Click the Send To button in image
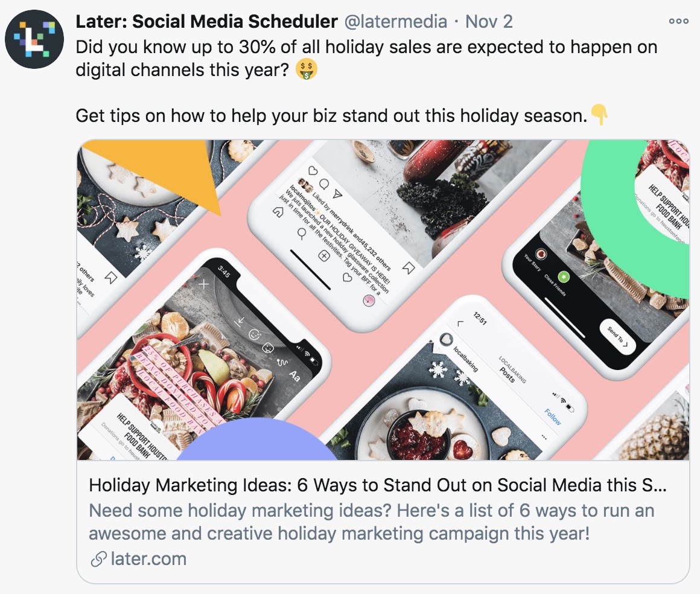The height and width of the screenshot is (594, 700). [618, 337]
